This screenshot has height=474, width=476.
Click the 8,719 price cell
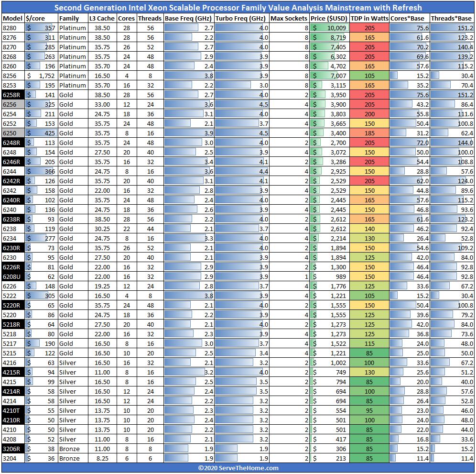coord(329,37)
